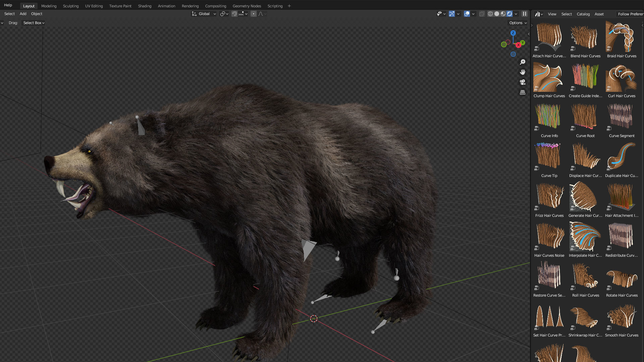
Task: Switch to the Modeling workspace tab
Action: point(49,6)
